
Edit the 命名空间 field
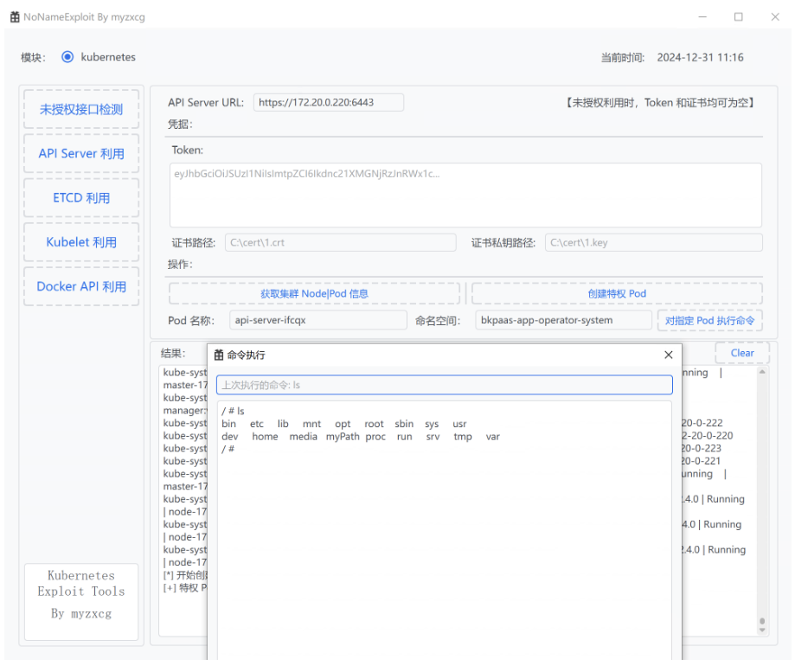coord(563,320)
